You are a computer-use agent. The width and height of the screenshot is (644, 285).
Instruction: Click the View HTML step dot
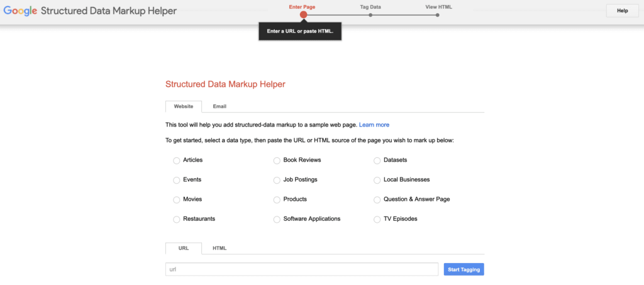click(438, 15)
